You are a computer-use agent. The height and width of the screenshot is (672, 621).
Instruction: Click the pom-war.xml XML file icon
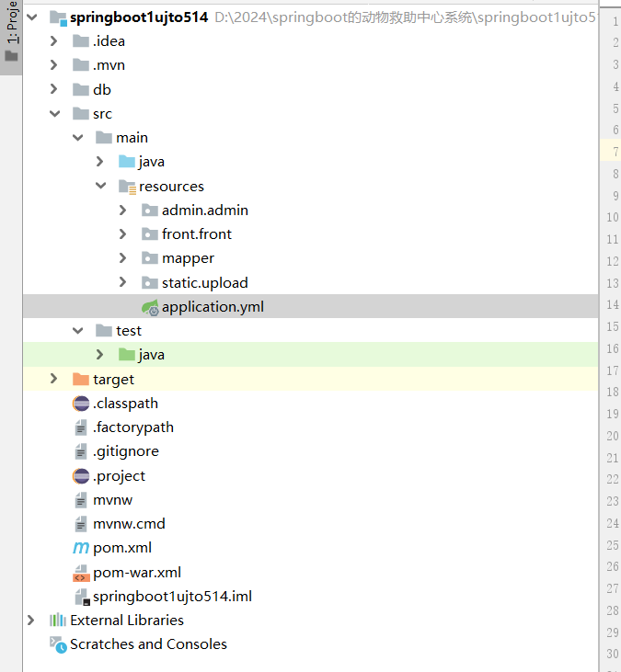coord(81,573)
